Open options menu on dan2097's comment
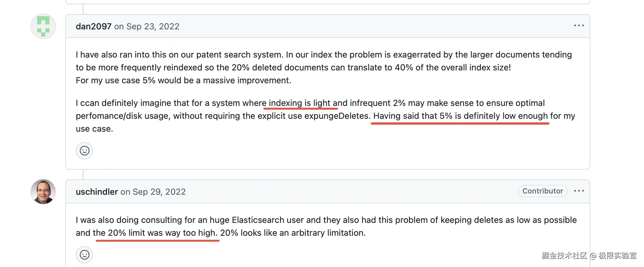The width and height of the screenshot is (644, 267). (x=579, y=26)
